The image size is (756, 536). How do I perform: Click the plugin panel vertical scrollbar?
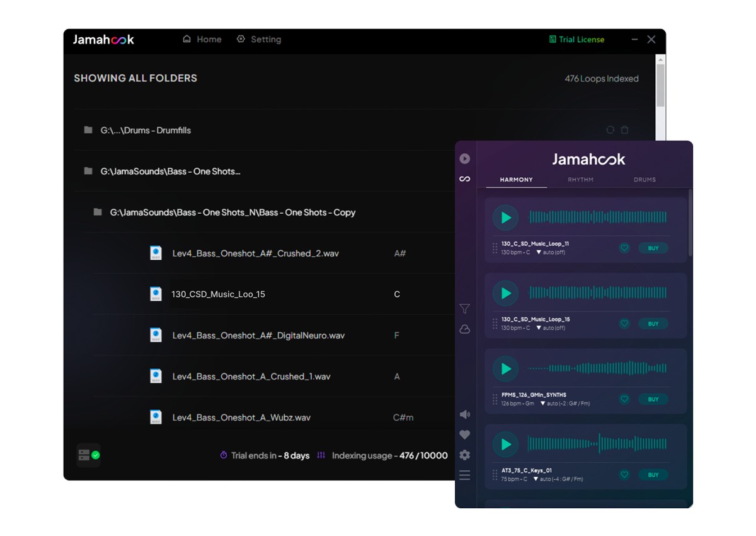690,223
